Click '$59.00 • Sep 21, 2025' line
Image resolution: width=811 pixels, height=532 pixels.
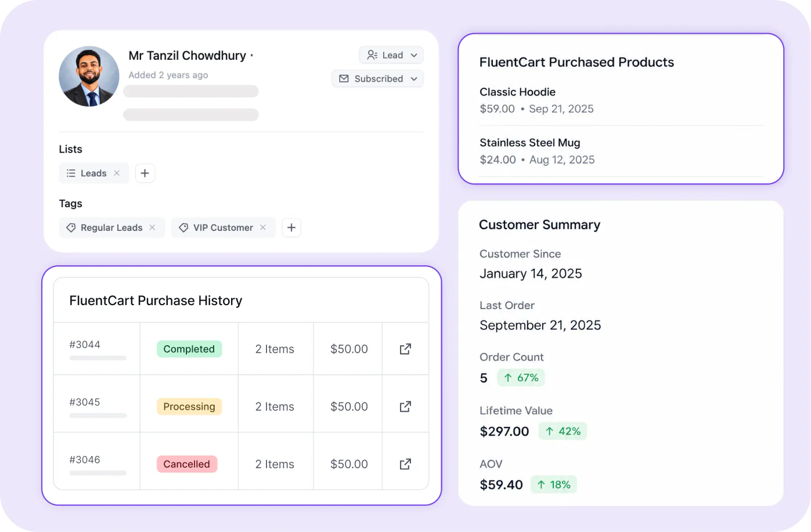click(536, 109)
